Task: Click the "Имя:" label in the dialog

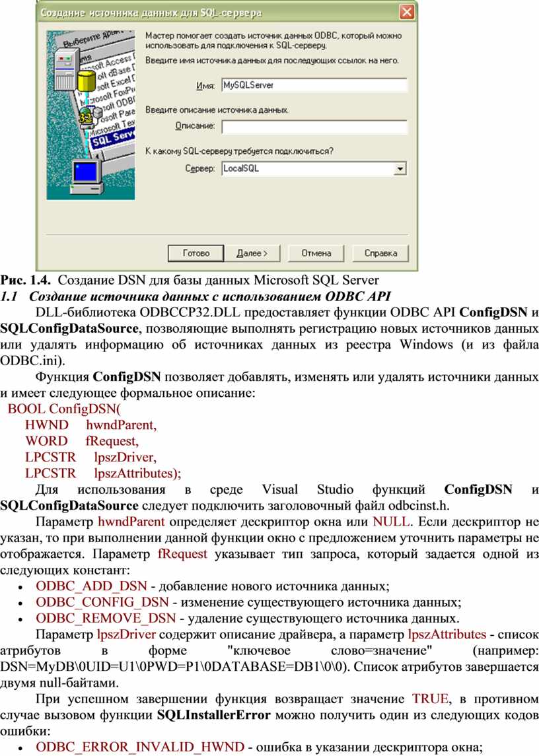Action: point(205,86)
